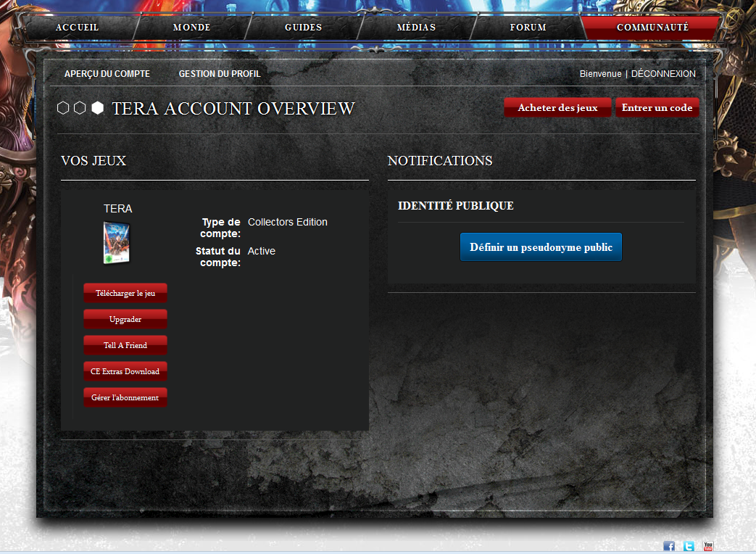Click the TERA game title text
The height and width of the screenshot is (554, 756).
117,209
